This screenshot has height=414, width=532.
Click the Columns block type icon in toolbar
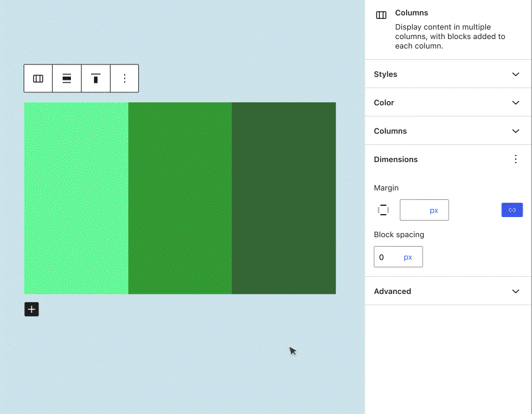pyautogui.click(x=38, y=79)
